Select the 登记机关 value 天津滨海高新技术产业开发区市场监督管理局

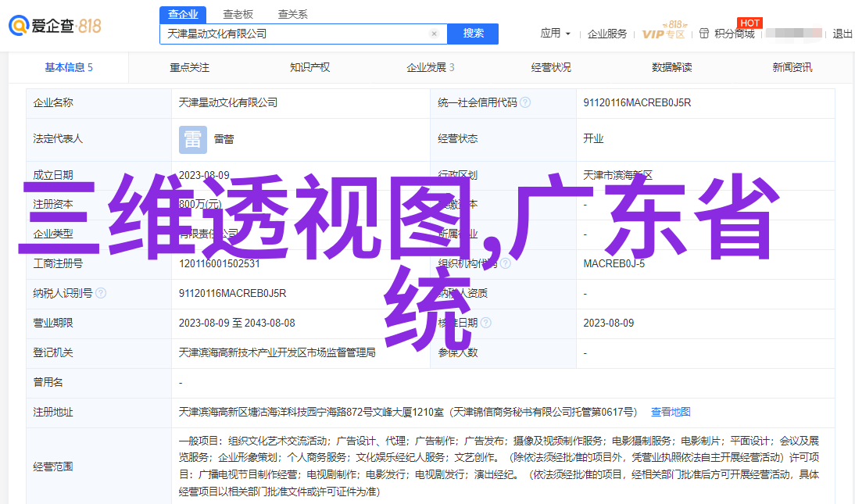[277, 353]
